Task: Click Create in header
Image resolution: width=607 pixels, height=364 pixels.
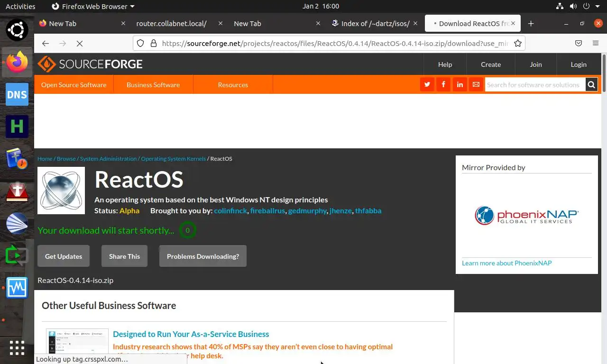Action: (x=491, y=64)
